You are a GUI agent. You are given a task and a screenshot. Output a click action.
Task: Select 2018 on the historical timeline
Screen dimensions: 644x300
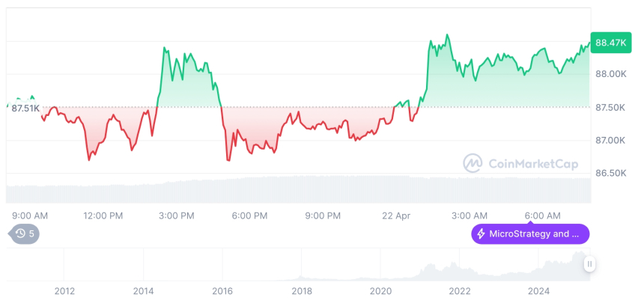click(x=302, y=290)
